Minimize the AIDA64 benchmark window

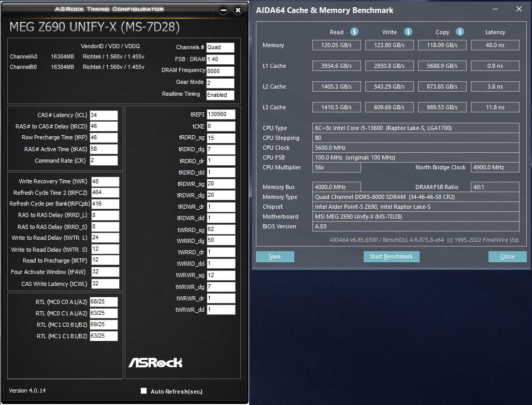[x=495, y=9]
